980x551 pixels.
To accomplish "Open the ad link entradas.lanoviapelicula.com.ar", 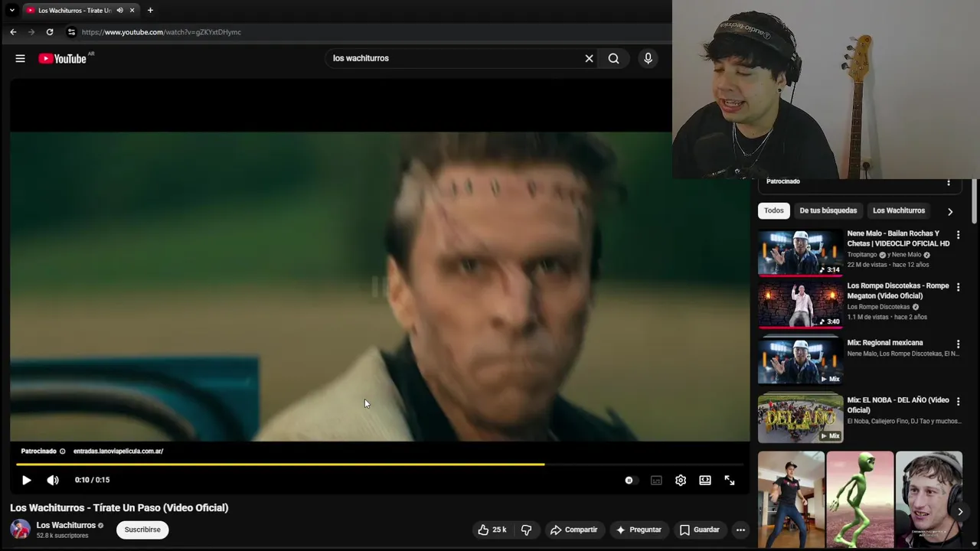I will [118, 451].
